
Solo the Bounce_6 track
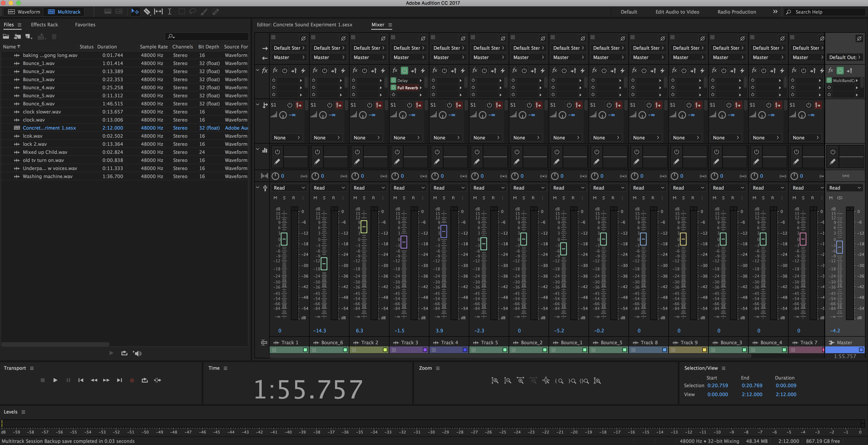pos(324,198)
